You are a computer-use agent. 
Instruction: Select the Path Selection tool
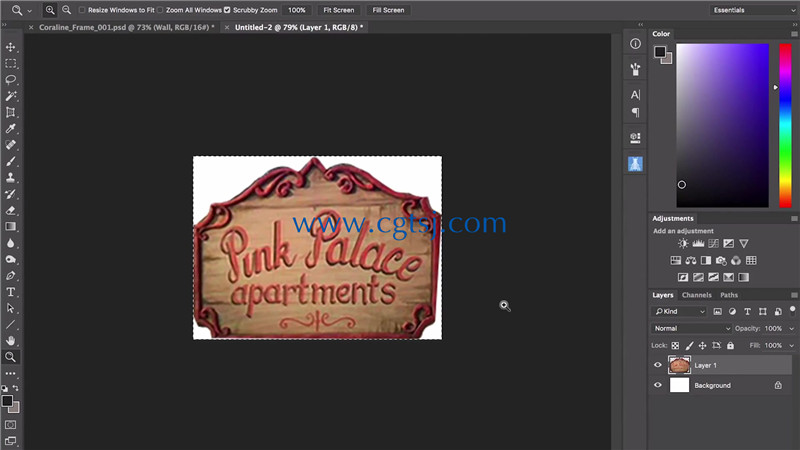pos(10,308)
